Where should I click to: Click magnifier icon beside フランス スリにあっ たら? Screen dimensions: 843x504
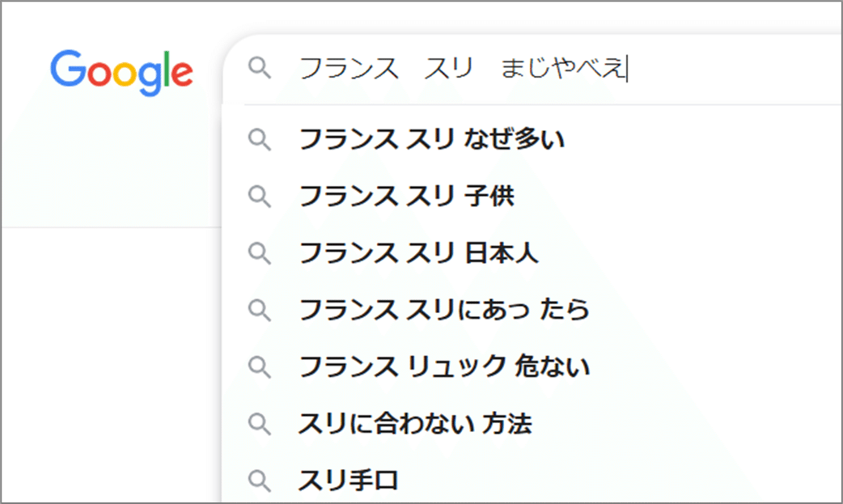[259, 310]
